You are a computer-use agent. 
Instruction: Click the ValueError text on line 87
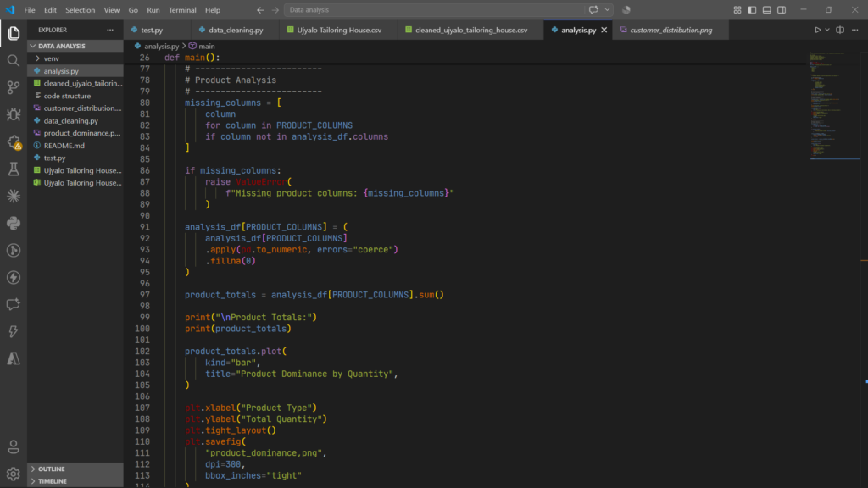[261, 181]
